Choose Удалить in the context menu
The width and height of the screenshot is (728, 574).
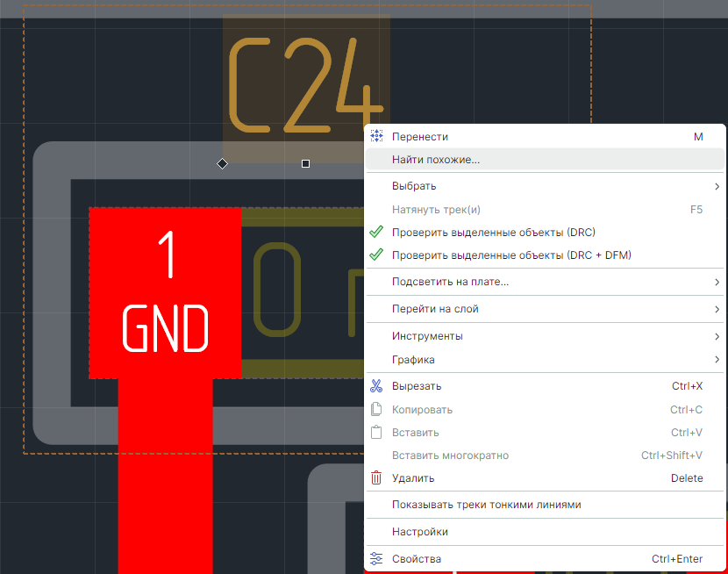tap(545, 477)
